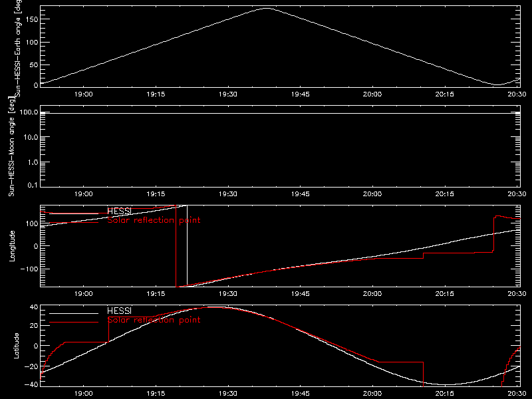The width and height of the screenshot is (532, 399).
Task: Select Solar reflection point legend in Latitude plot
Action: 154,320
